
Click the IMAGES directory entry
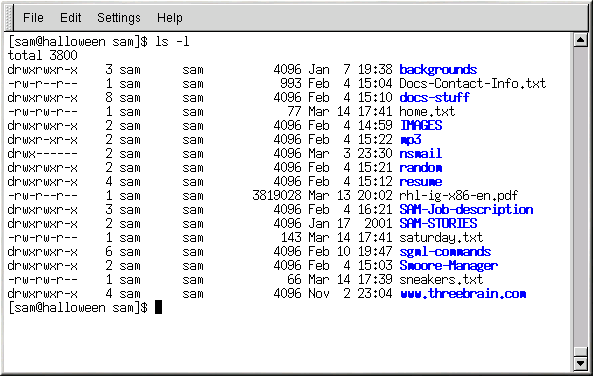(421, 126)
